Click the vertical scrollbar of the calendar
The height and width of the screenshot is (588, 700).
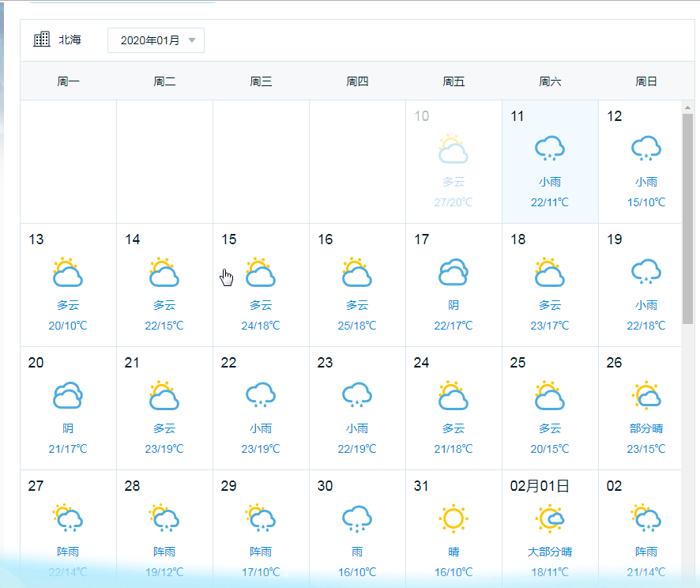click(687, 221)
